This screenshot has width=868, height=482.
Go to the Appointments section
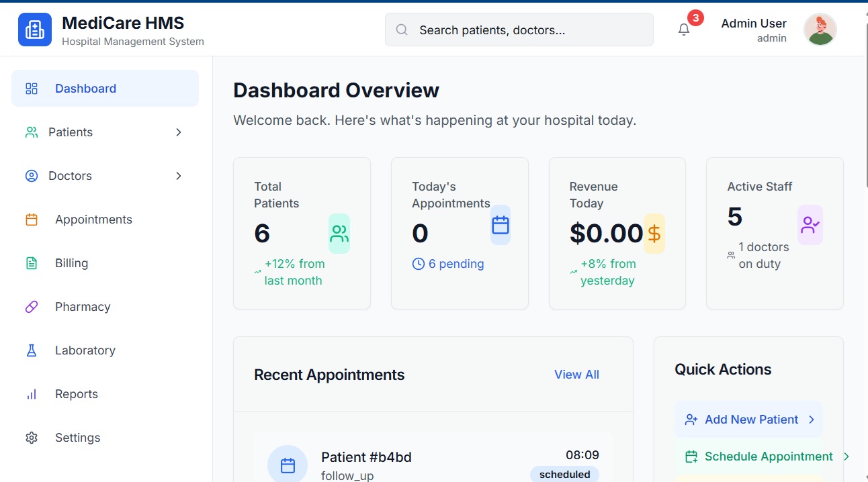(x=93, y=220)
